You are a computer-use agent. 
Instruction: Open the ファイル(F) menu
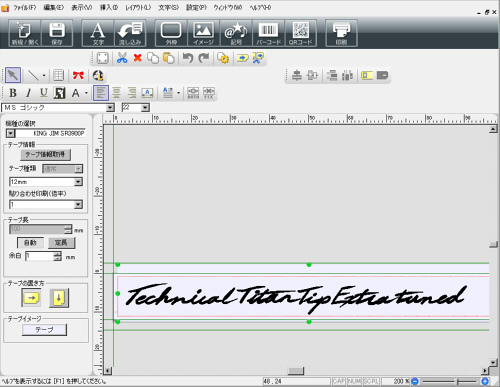[x=25, y=7]
